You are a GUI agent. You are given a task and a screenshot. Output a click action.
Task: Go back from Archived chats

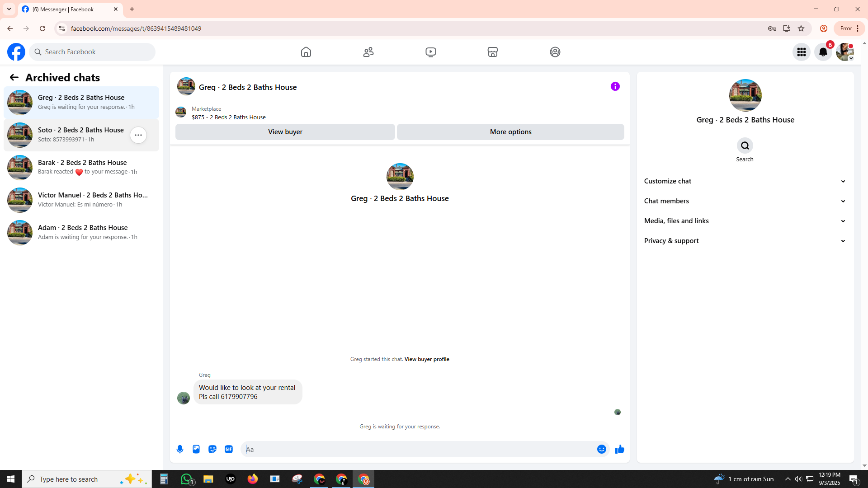(14, 77)
